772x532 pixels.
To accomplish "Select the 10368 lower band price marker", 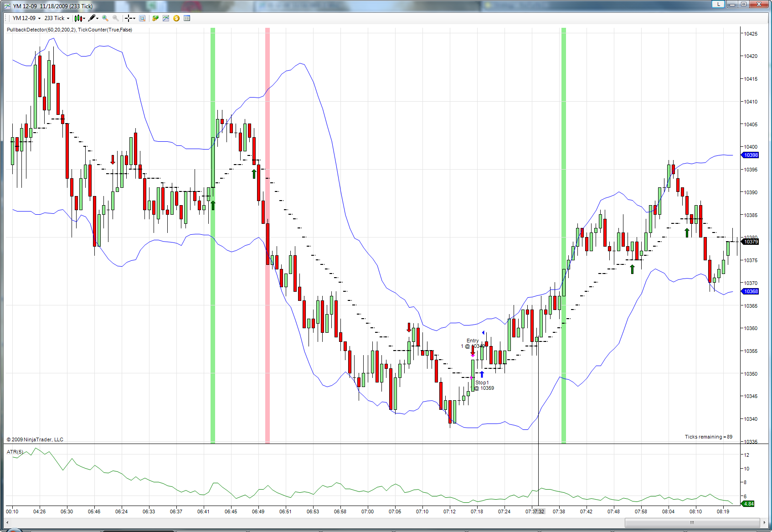I will tap(751, 291).
